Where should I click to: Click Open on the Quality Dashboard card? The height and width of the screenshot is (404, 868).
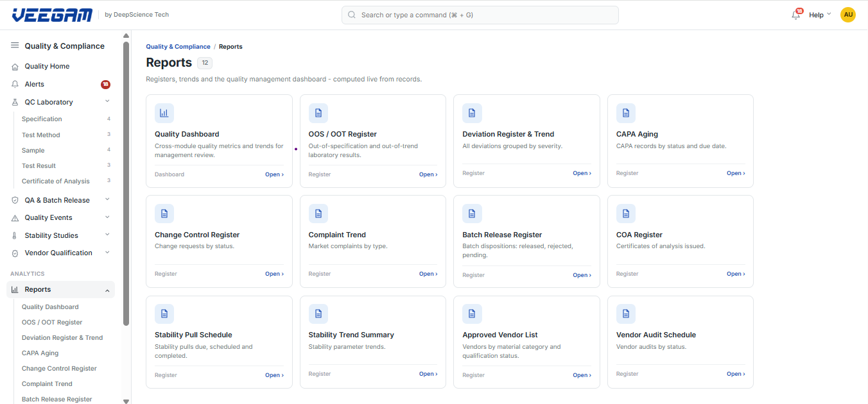274,174
